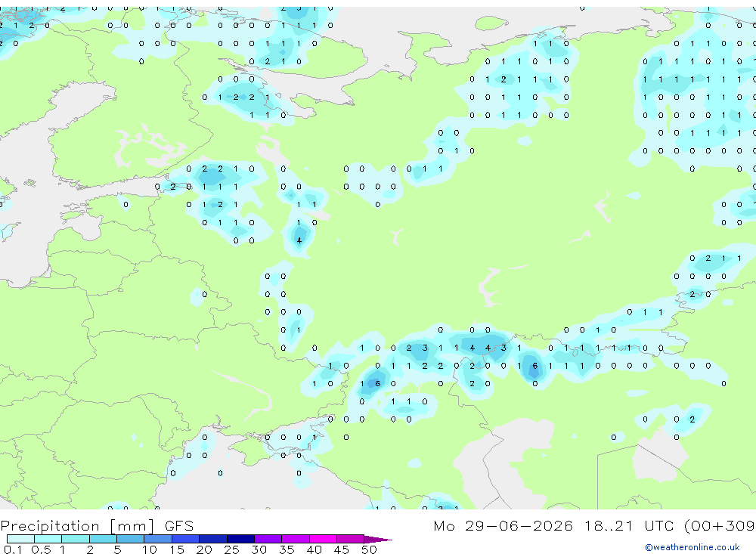Click the legend label '25'
This screenshot has height=554, width=756.
231,549
